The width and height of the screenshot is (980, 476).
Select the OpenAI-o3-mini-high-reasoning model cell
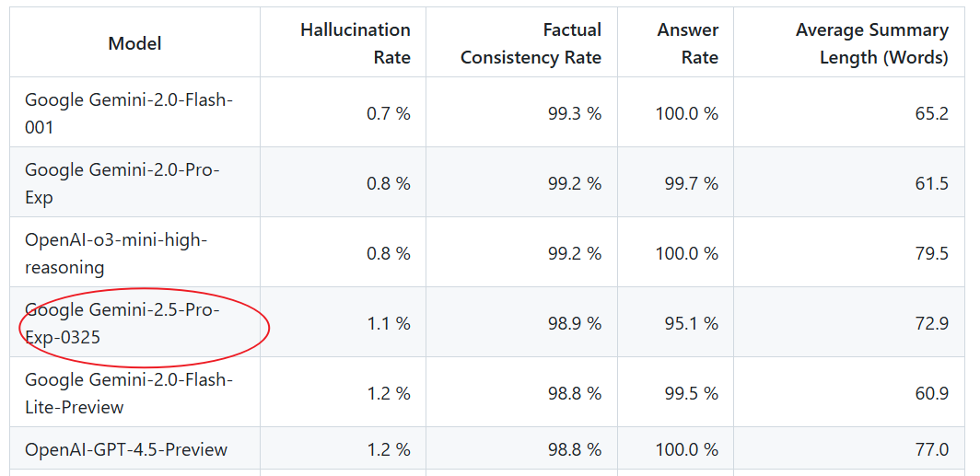[x=135, y=252]
